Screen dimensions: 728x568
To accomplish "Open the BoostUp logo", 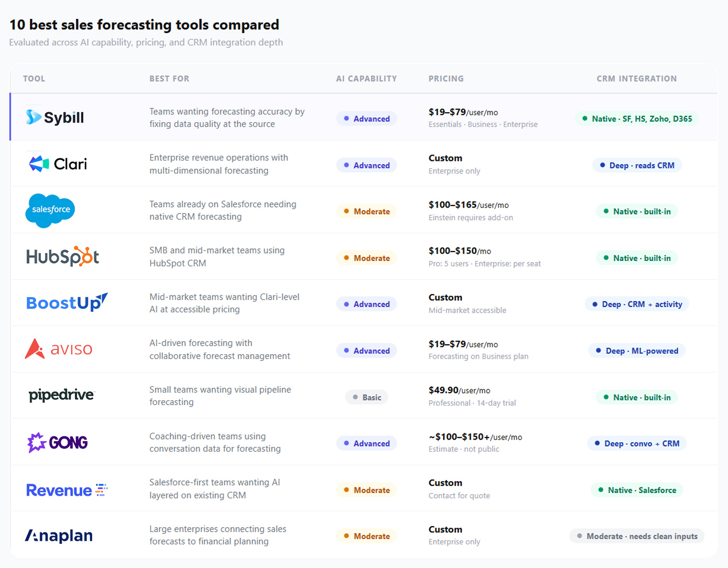I will (67, 302).
